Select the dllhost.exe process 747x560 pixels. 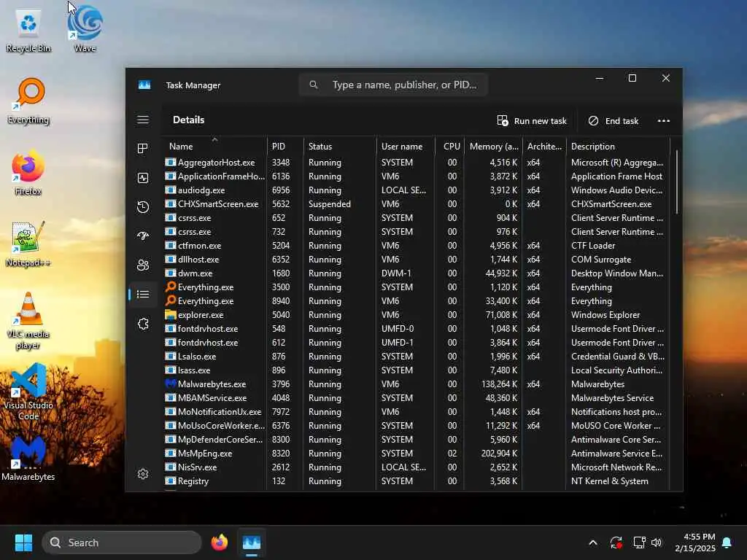(x=417, y=259)
